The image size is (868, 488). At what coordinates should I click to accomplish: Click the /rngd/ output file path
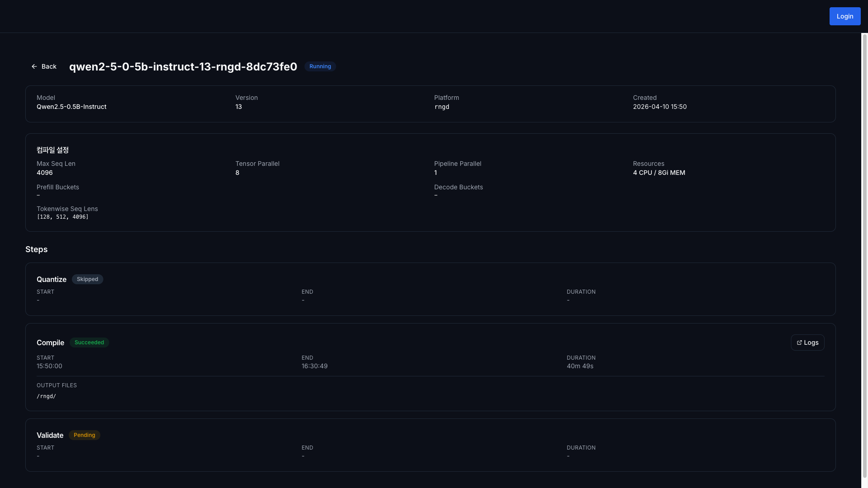pos(46,396)
